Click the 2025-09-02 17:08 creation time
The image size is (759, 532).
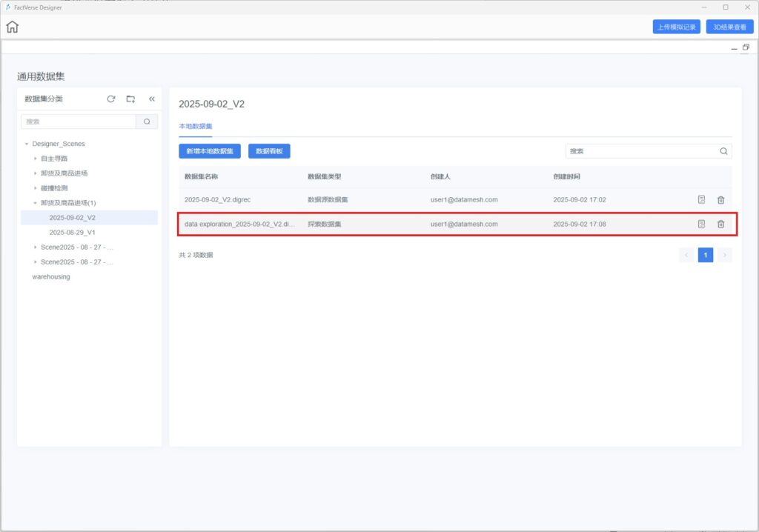(x=580, y=224)
